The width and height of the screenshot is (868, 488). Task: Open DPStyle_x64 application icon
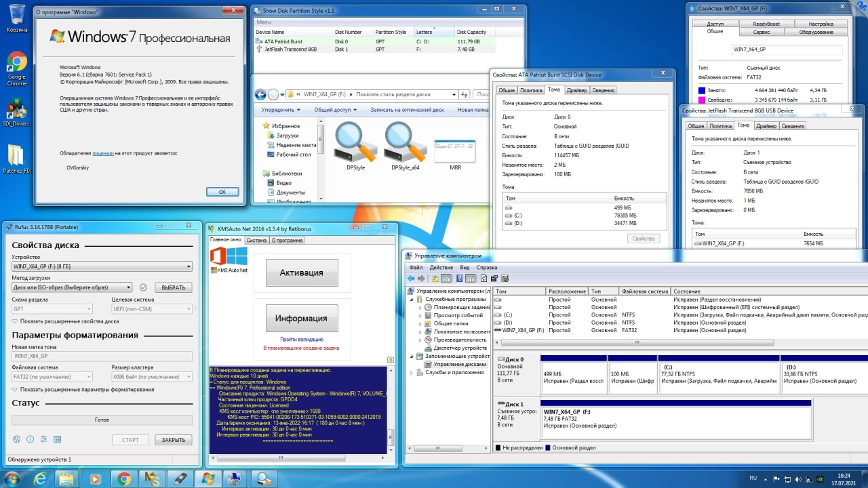tap(405, 146)
